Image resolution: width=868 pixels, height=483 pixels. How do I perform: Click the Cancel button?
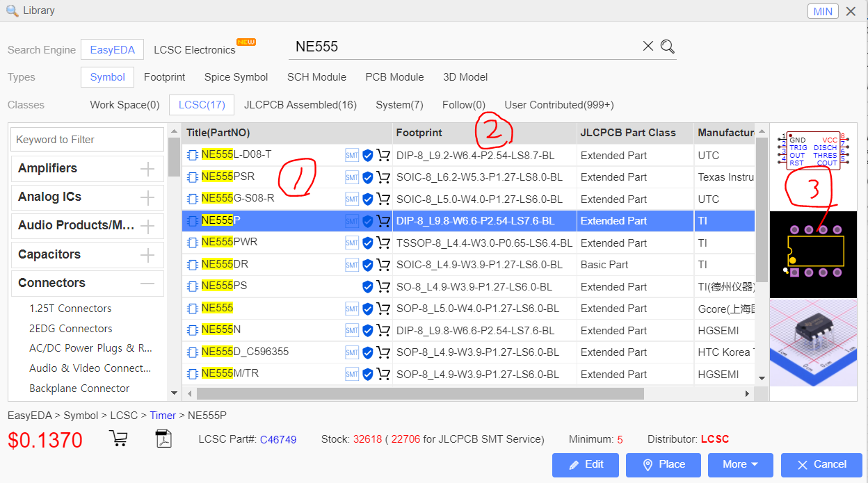click(x=822, y=464)
